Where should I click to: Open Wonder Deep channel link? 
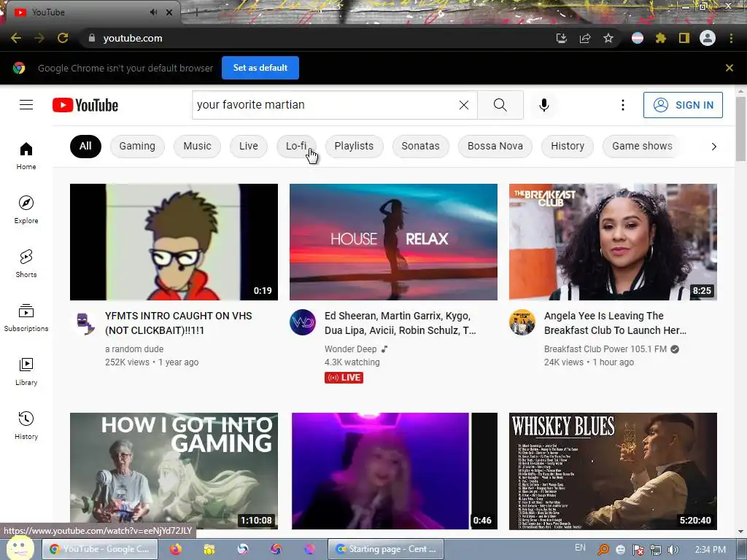point(351,349)
